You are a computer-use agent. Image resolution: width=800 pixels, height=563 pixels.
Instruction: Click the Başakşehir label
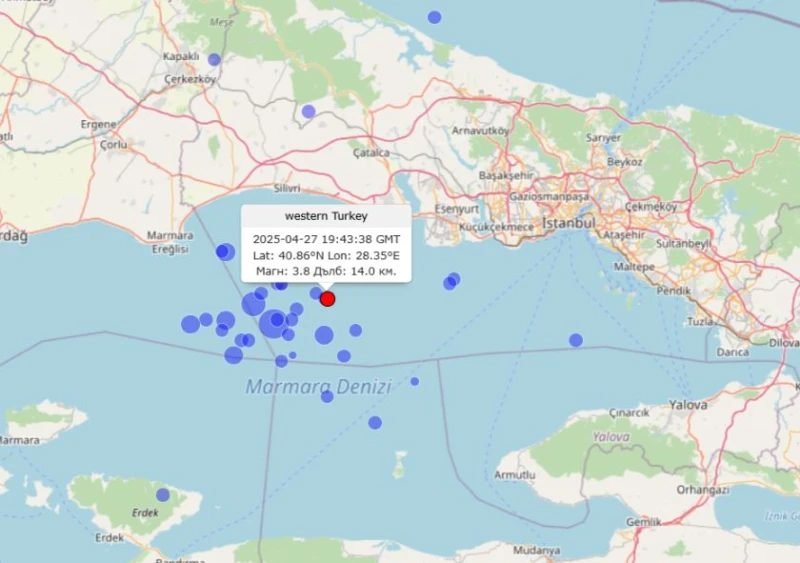(x=506, y=176)
